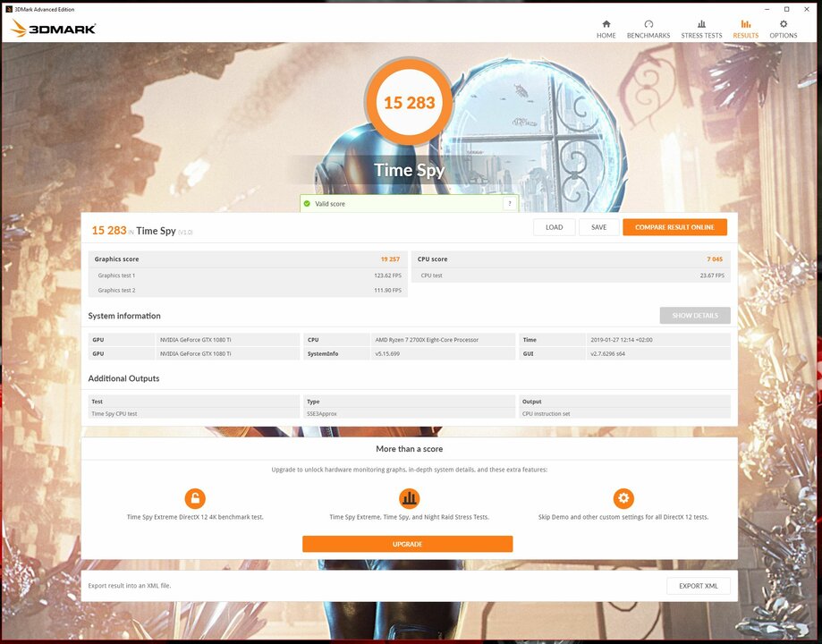The image size is (822, 644).
Task: Click the CPU test 23.67 FPS row
Action: [x=571, y=275]
